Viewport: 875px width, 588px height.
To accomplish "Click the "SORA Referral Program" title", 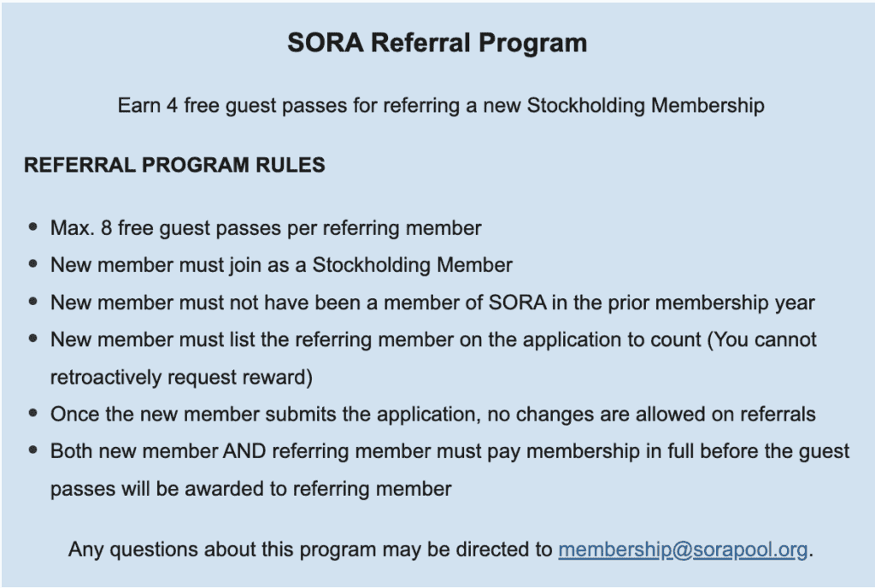I will (437, 44).
